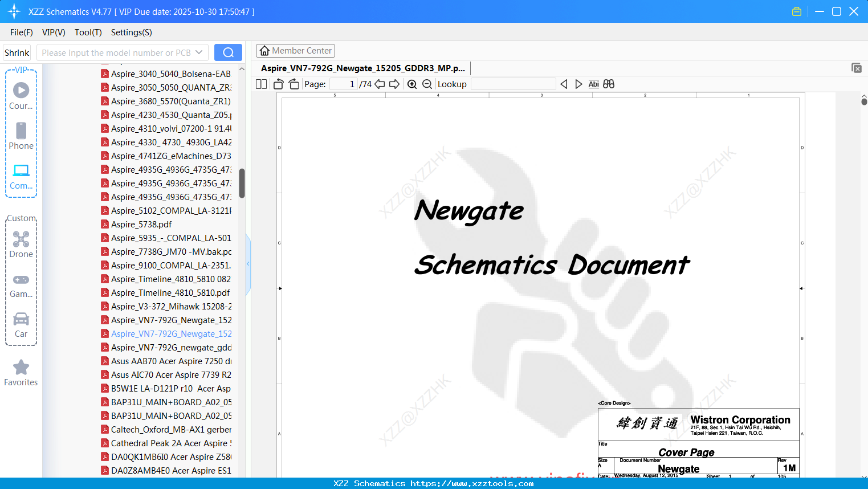The height and width of the screenshot is (489, 868).
Task: Click the Shrink button
Action: (17, 52)
